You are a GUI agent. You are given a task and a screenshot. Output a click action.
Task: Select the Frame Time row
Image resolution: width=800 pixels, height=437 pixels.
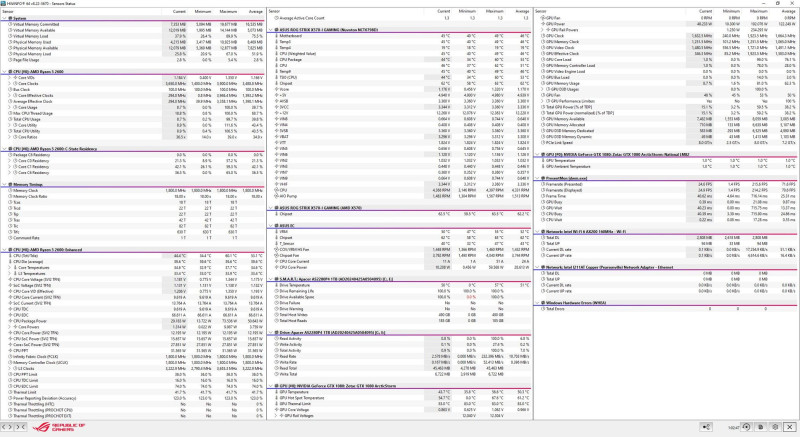pos(666,196)
